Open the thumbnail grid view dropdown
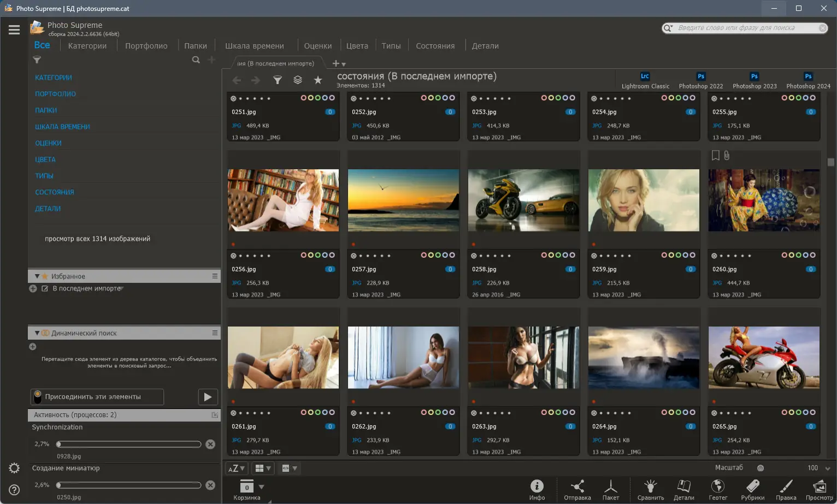The height and width of the screenshot is (504, 837). tap(263, 469)
